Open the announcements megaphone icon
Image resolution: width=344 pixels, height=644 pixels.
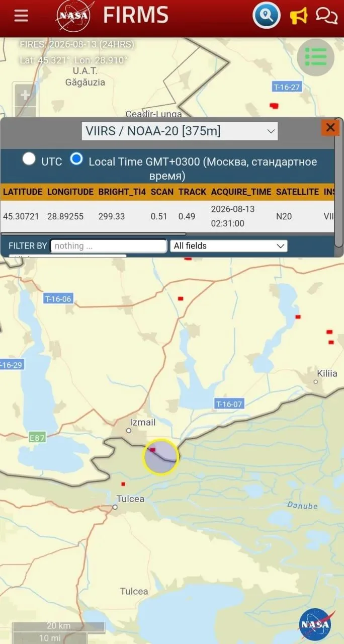[x=299, y=16]
